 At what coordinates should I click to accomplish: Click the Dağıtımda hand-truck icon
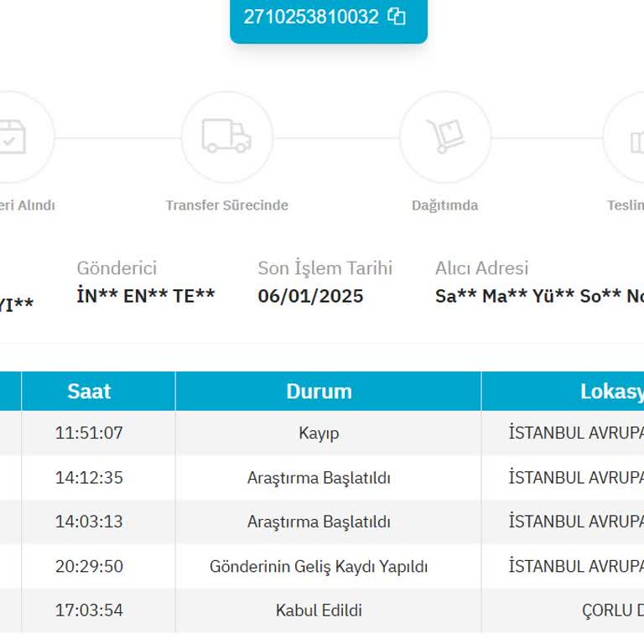click(445, 136)
